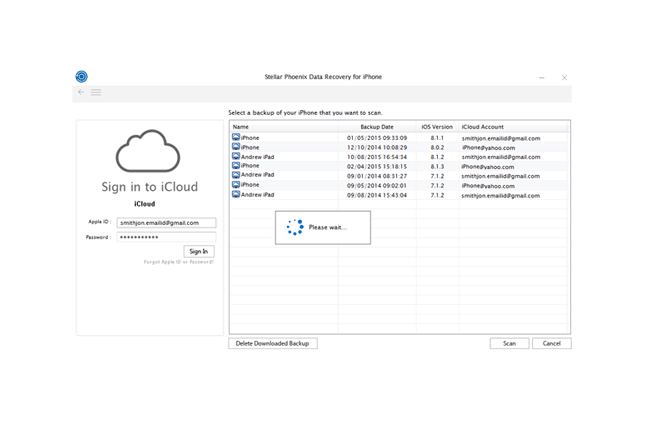Image resolution: width=645 pixels, height=421 pixels.
Task: Click iOS version 8.0.2 cell
Action: (437, 147)
